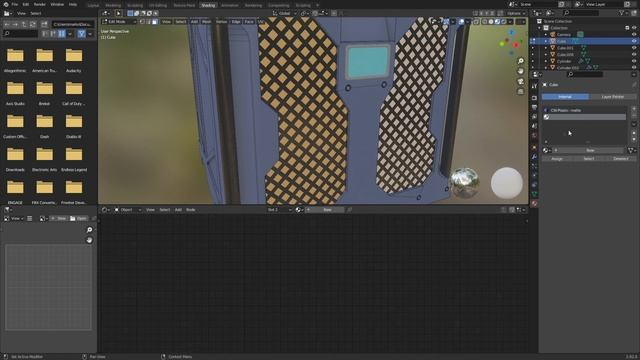Screen dimensions: 640x360
Task: Expand the Cylinder item in outliner
Action: click(546, 61)
